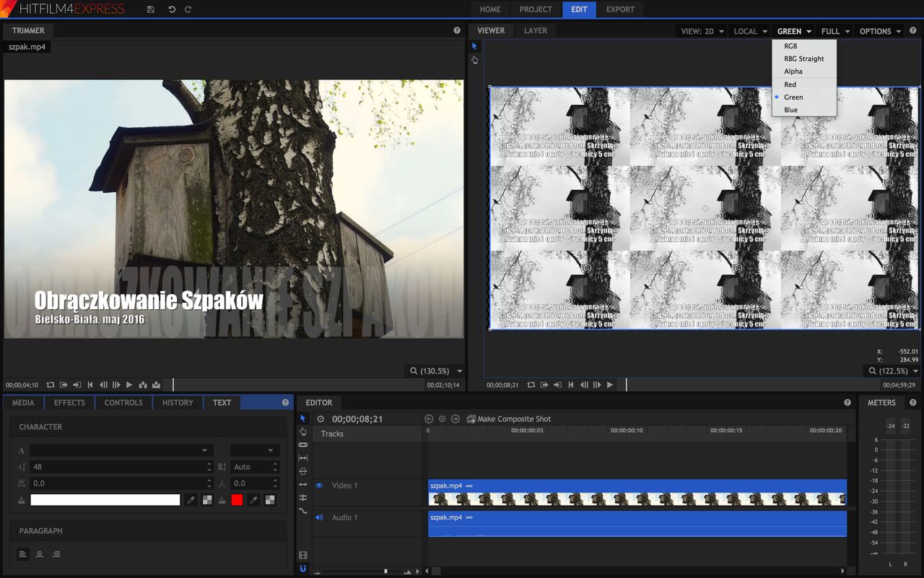
Task: Select the Slice tool in the Editor
Action: pyautogui.click(x=302, y=444)
